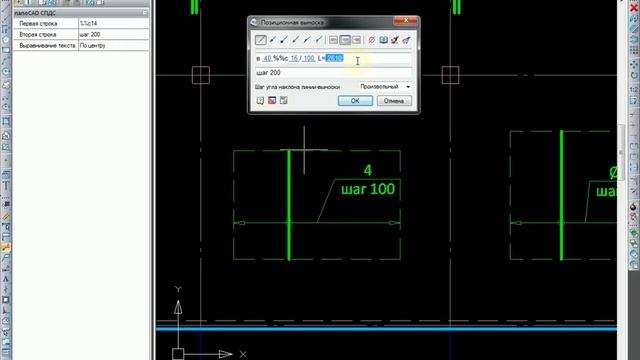The height and width of the screenshot is (360, 640).
Task: Click the callout number 4 in the drawing
Action: pos(368,170)
